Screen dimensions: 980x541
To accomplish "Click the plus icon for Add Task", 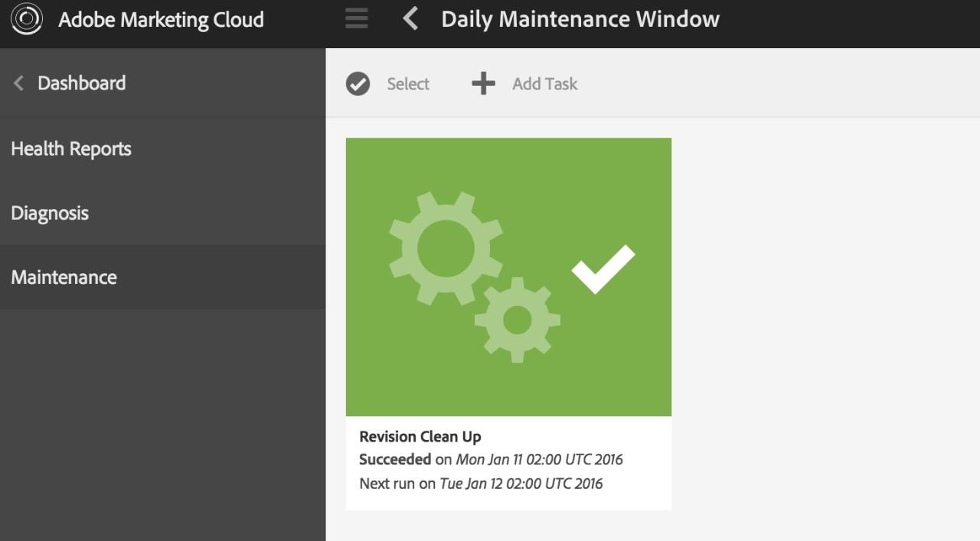I will 483,83.
